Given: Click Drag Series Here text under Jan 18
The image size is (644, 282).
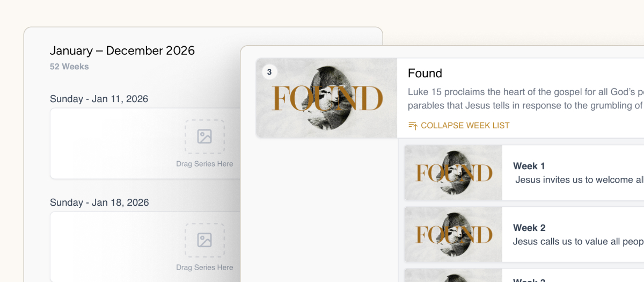Looking at the screenshot, I should [204, 267].
